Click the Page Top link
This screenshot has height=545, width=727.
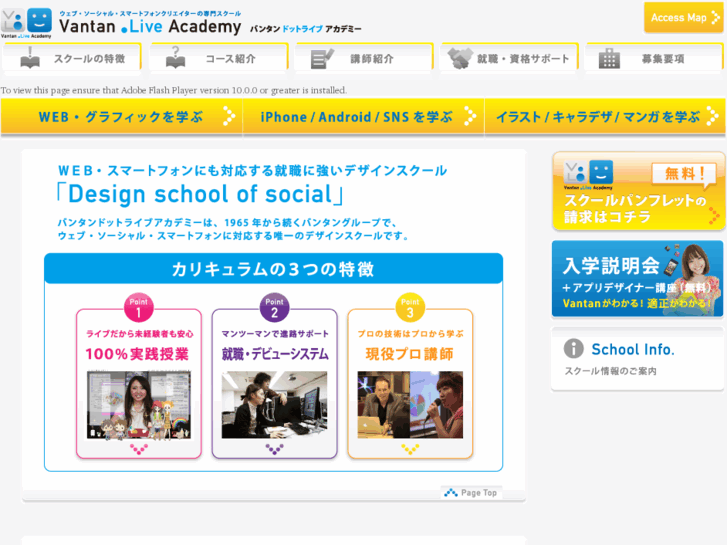click(x=471, y=493)
